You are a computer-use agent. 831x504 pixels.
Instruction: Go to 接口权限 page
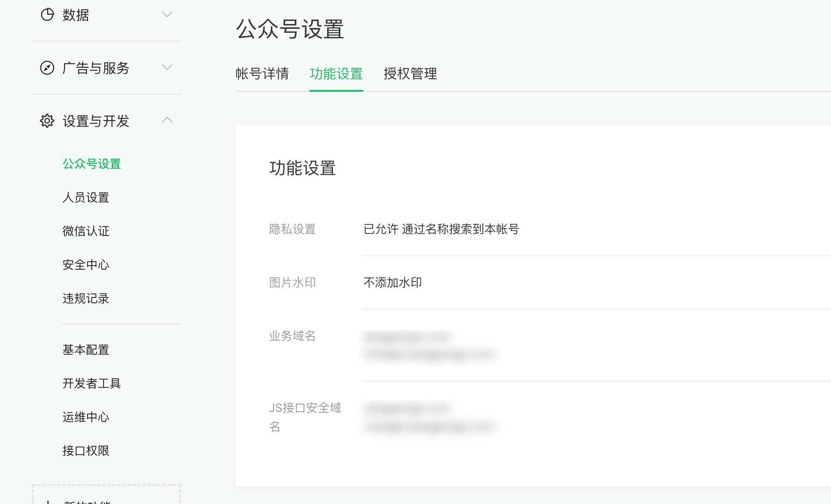86,451
